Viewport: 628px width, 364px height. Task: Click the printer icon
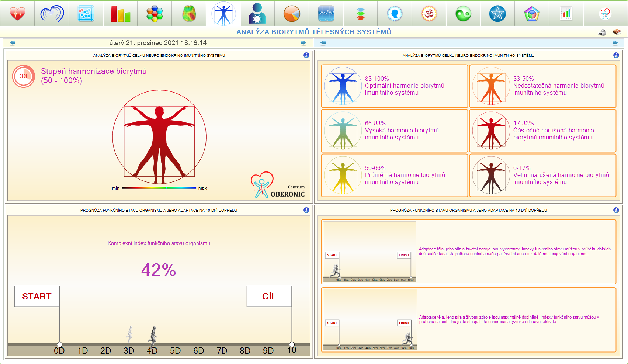point(602,32)
